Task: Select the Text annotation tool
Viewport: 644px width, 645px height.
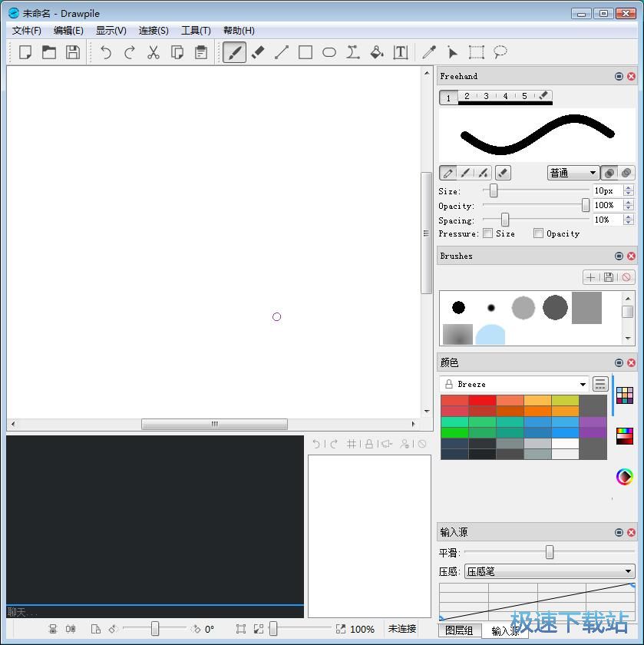Action: pos(399,52)
